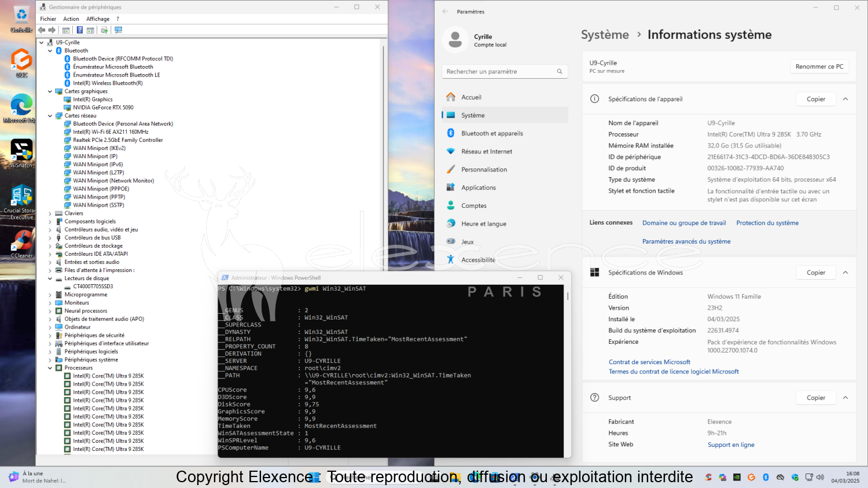Viewport: 868px width, 488px height.
Task: Open Comptes in Paramètres sidebar
Action: point(505,206)
